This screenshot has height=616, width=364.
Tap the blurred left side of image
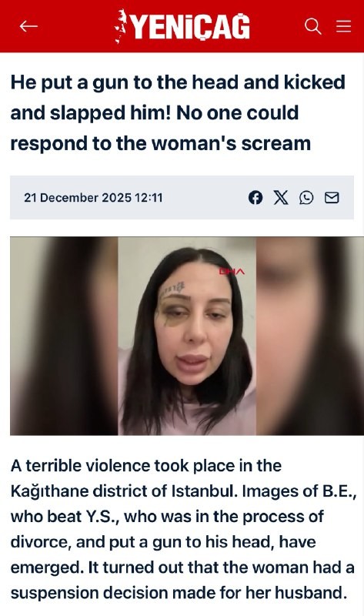[64, 336]
